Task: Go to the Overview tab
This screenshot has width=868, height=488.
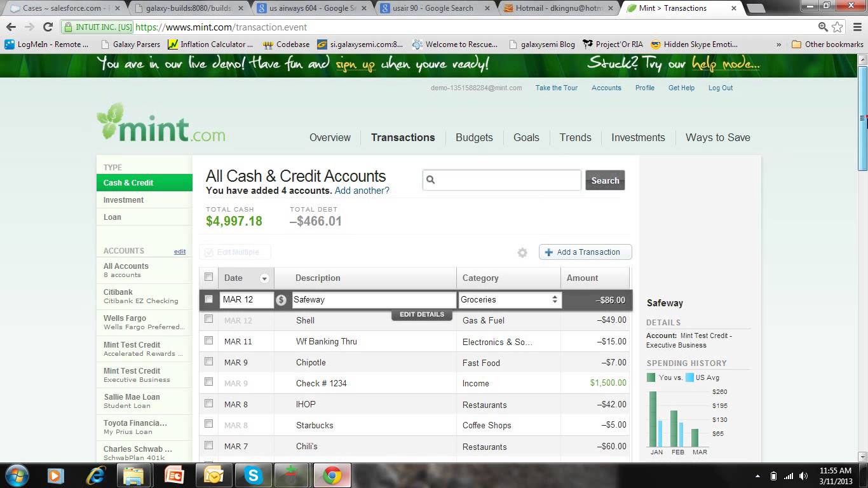Action: tap(330, 137)
